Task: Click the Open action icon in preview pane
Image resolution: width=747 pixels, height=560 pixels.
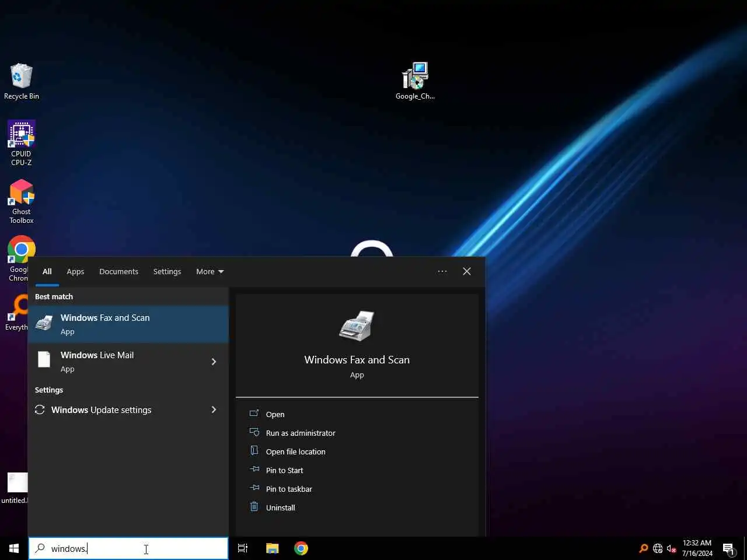Action: pos(254,414)
